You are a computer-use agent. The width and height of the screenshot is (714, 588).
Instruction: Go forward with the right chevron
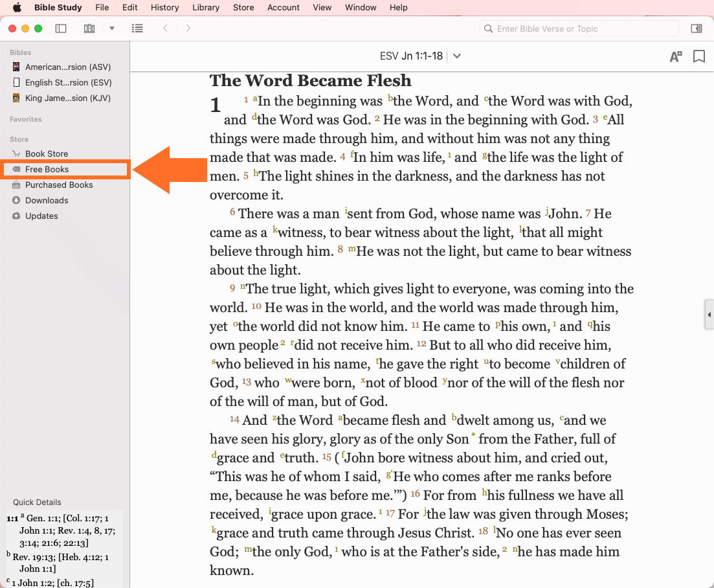pos(188,28)
